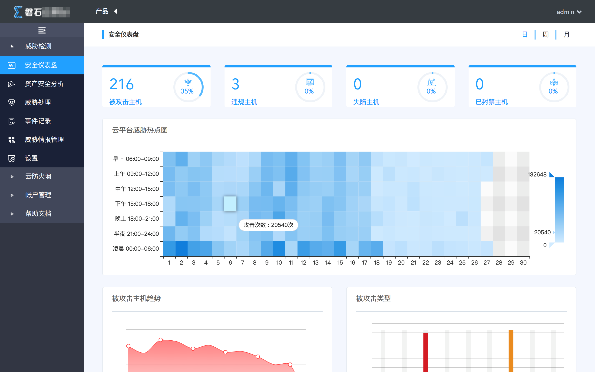This screenshot has height=372, width=595.
Task: Click the settings icon in sidebar
Action: coord(12,158)
